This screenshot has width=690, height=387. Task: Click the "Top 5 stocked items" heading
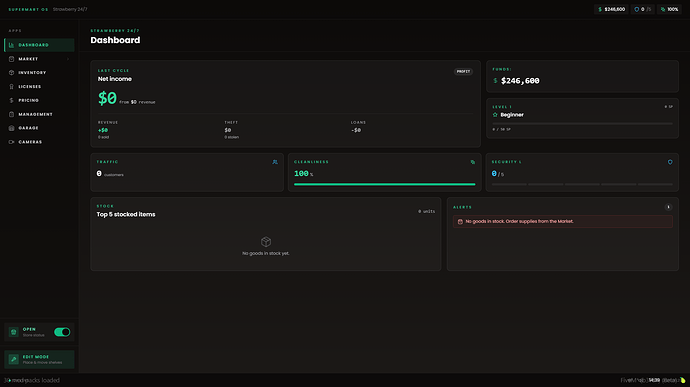click(126, 214)
